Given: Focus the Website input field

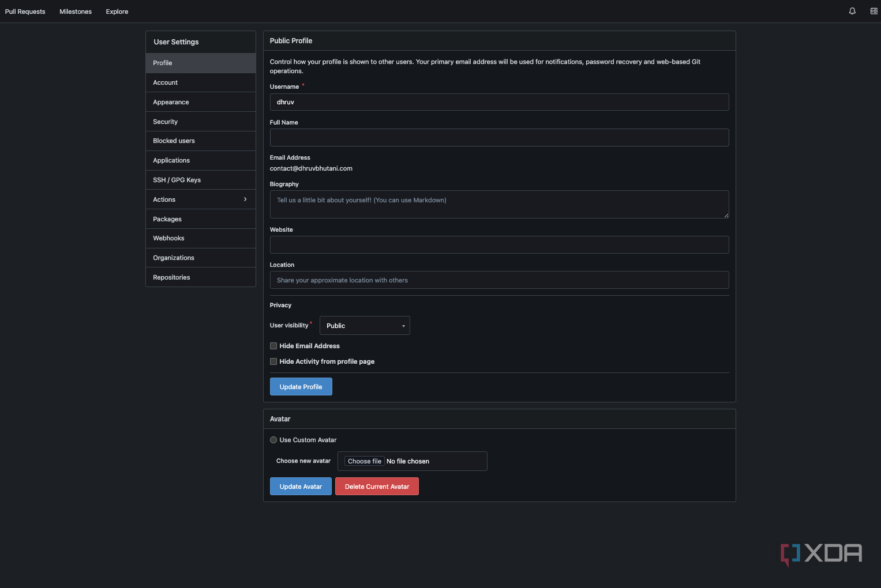Looking at the screenshot, I should (x=500, y=244).
